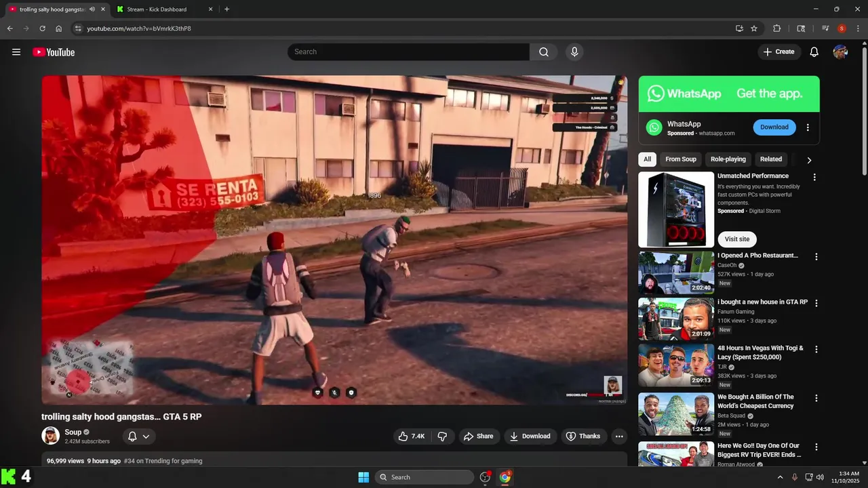Show hidden system tray icons chevron
Screen dimensions: 868x488
point(780,477)
